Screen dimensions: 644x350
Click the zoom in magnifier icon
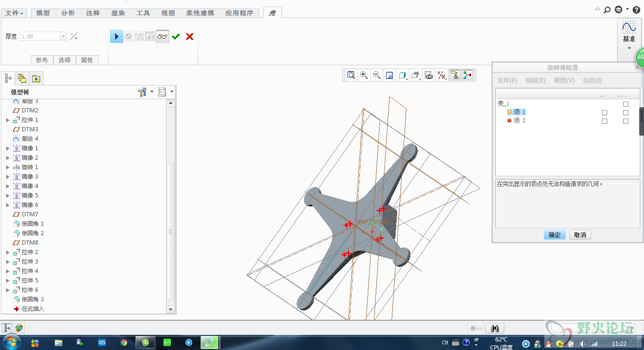coord(364,75)
